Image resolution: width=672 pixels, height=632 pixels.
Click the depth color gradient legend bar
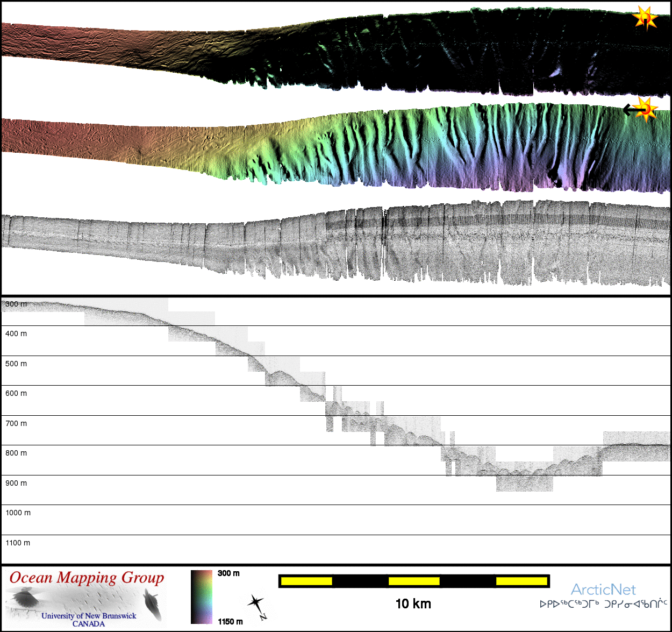click(202, 597)
